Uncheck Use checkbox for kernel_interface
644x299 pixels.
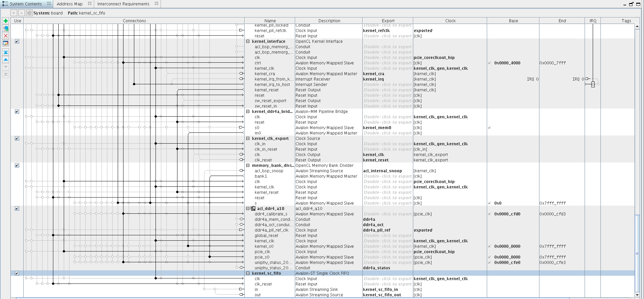click(x=17, y=41)
